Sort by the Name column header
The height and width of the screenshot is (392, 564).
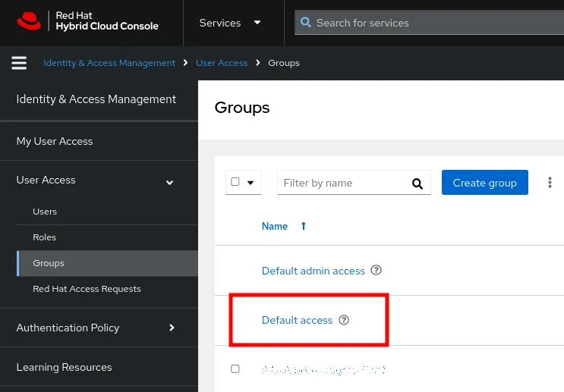275,226
